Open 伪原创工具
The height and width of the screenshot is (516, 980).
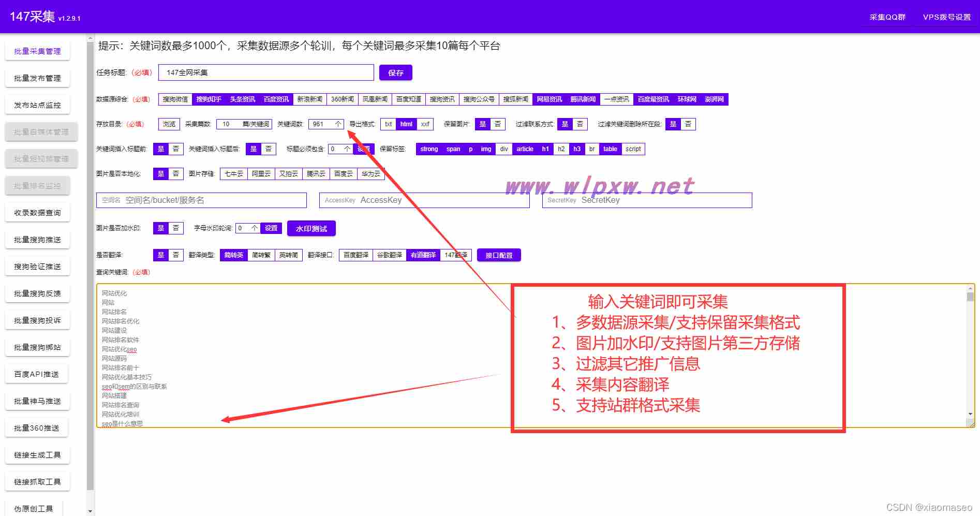pos(34,508)
